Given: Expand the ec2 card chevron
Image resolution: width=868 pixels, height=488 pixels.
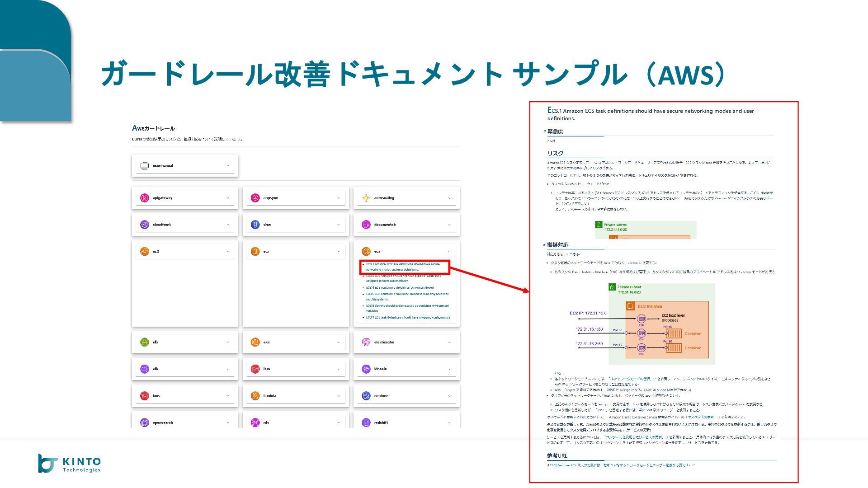Looking at the screenshot, I should coord(227,252).
